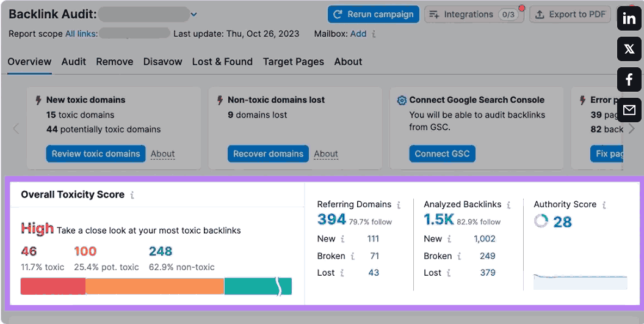Open About link beside Review toxic domains
Screen dimensions: 644x324
click(x=162, y=154)
